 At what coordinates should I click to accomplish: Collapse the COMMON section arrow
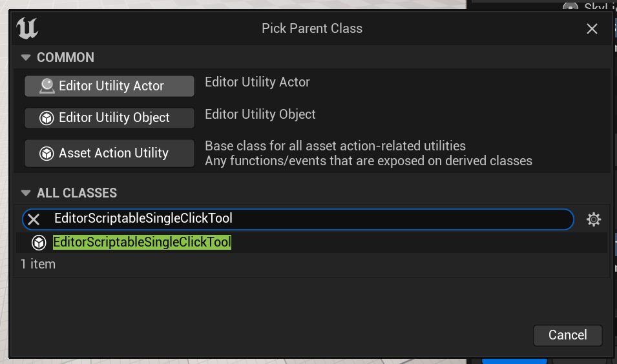coord(26,57)
